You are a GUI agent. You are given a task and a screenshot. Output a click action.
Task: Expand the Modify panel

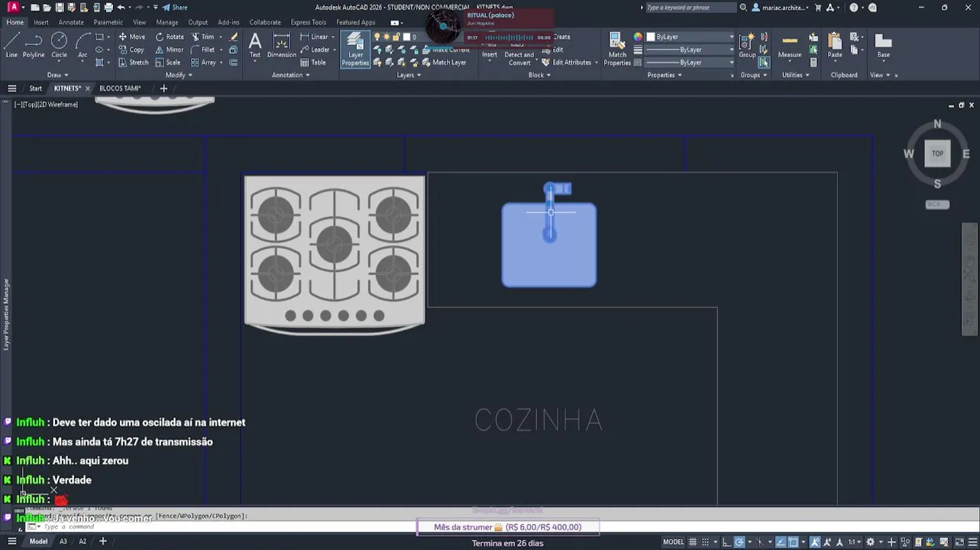click(179, 75)
